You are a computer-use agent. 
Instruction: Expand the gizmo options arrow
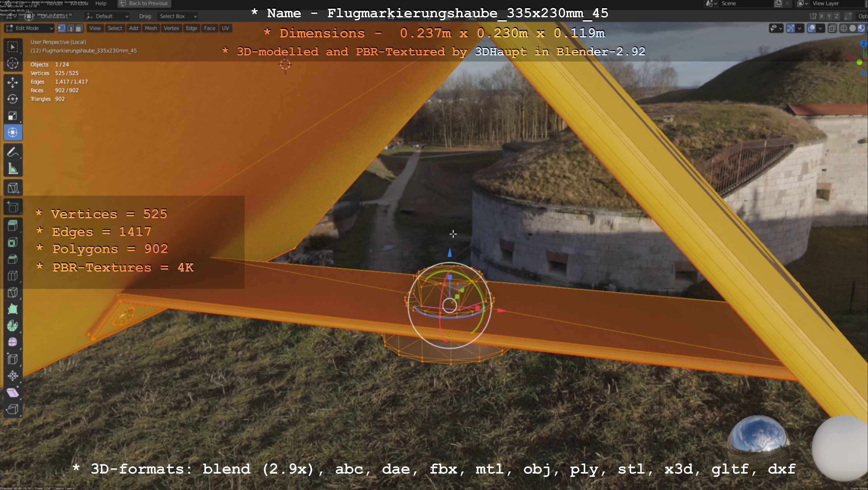click(799, 28)
